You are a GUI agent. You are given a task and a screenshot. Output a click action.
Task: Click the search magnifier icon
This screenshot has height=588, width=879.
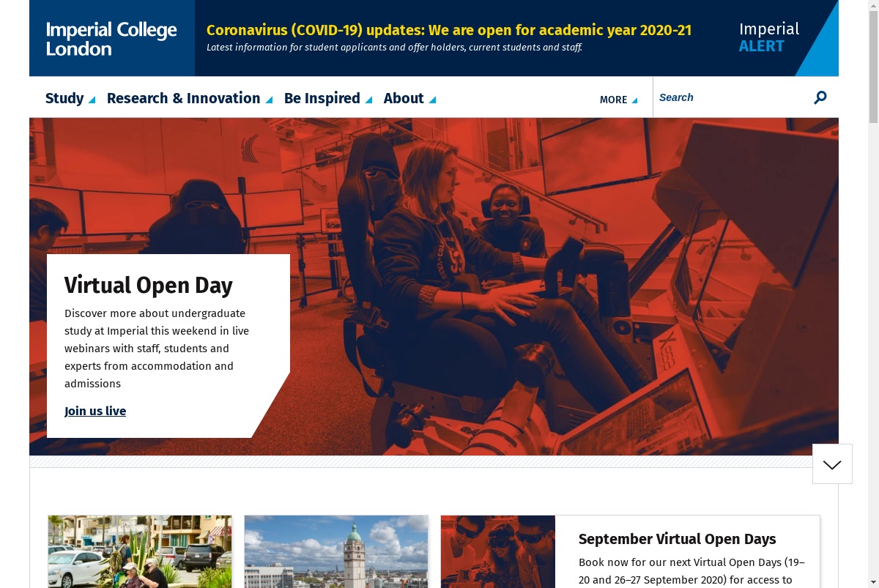point(820,97)
